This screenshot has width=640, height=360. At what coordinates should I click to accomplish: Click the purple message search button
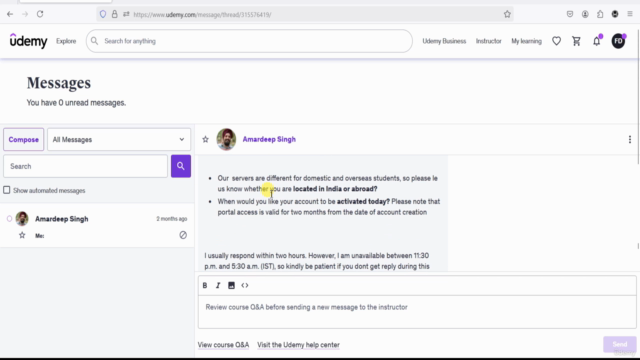click(x=181, y=166)
